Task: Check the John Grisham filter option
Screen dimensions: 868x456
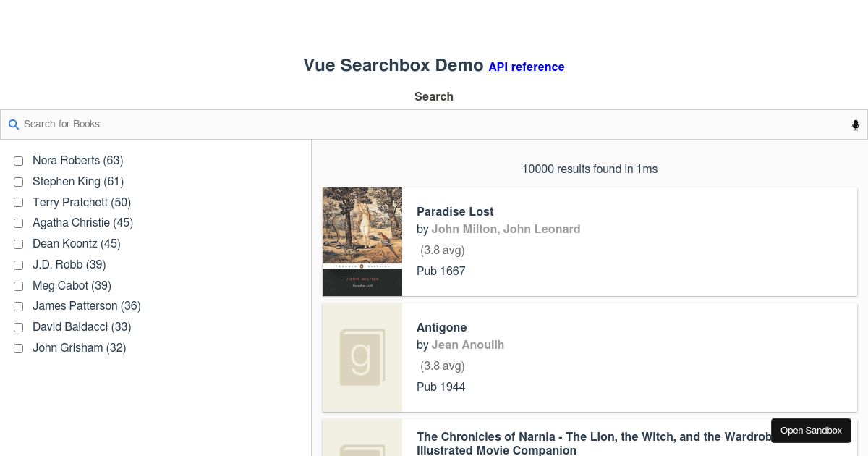Action: [x=18, y=348]
